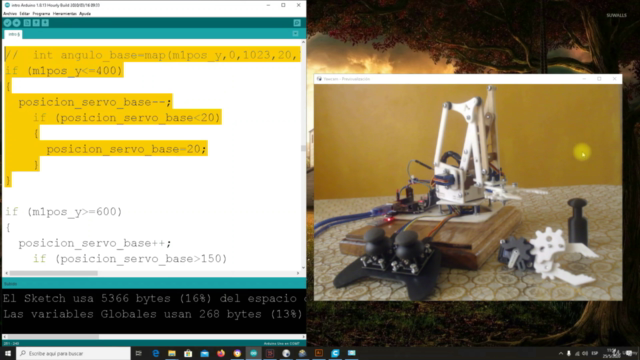Click the code editor vertical scrollbar
Screen dimensions: 640x360
tap(303, 155)
